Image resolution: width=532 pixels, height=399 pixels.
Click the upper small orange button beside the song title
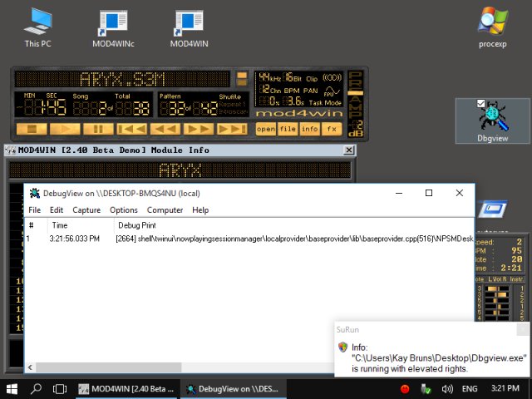242,76
